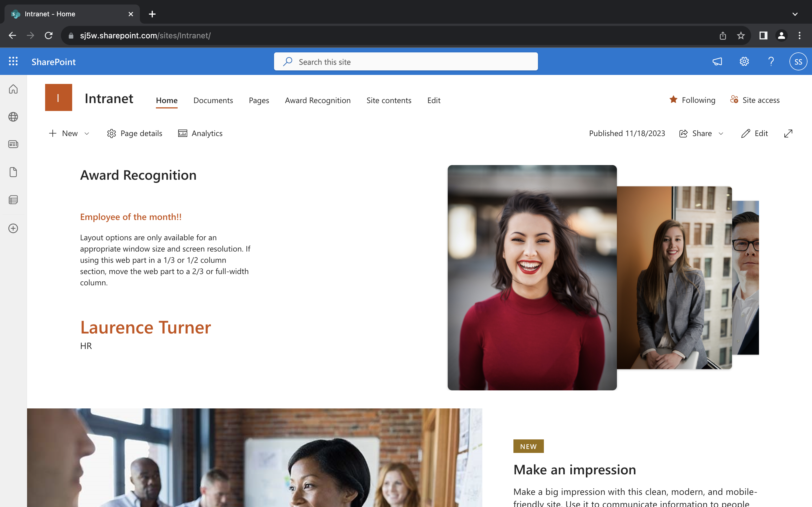The image size is (812, 507).
Task: Click the Help question mark icon
Action: 771,62
